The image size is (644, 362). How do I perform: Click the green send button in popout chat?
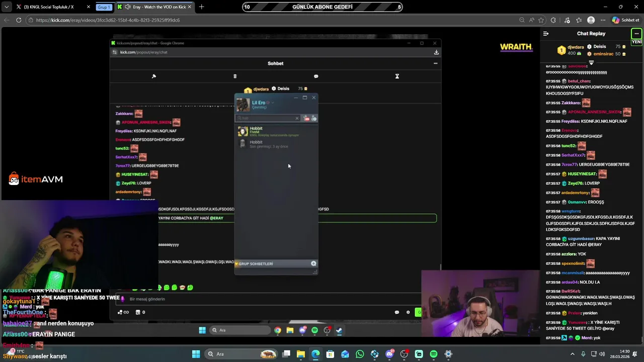coord(418,312)
